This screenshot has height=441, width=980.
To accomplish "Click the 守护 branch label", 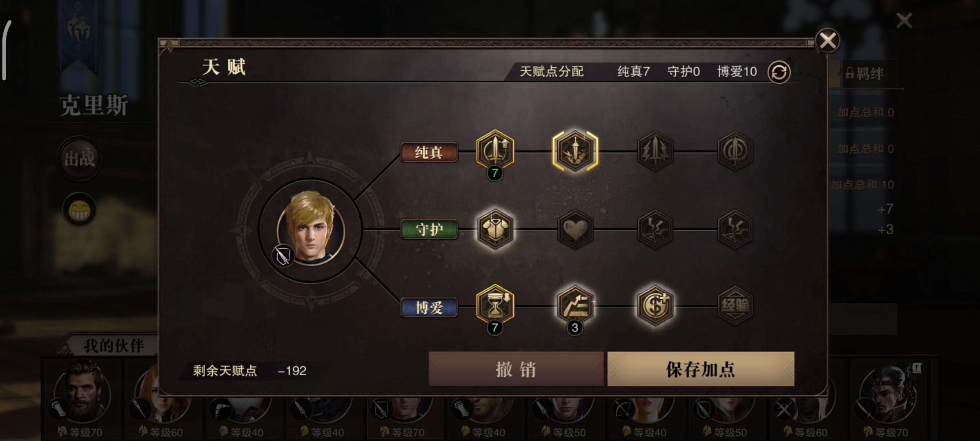I will tap(429, 229).
